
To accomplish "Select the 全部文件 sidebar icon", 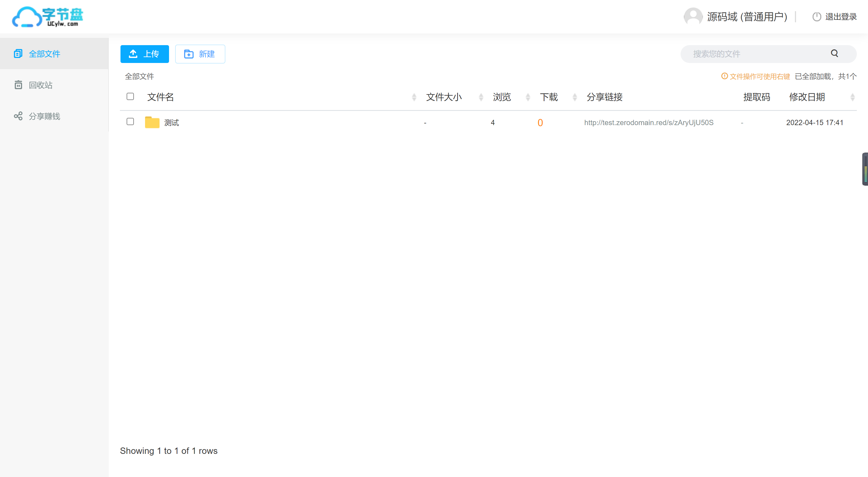I will (x=18, y=53).
